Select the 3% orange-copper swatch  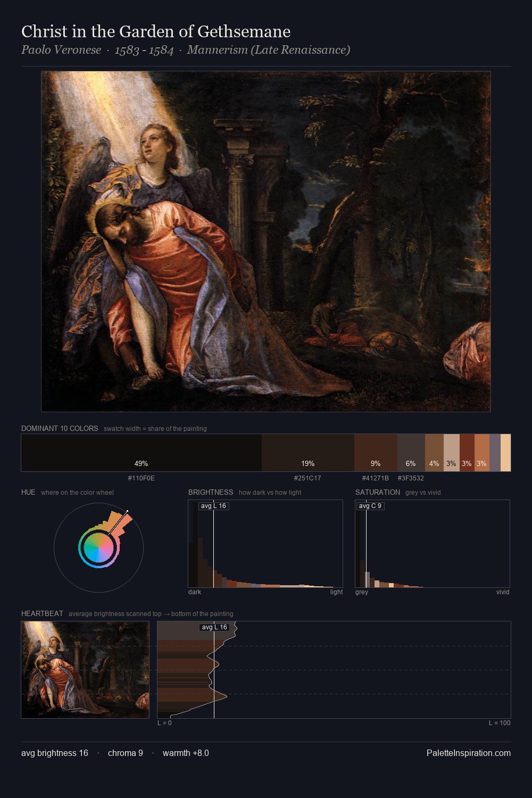(482, 453)
